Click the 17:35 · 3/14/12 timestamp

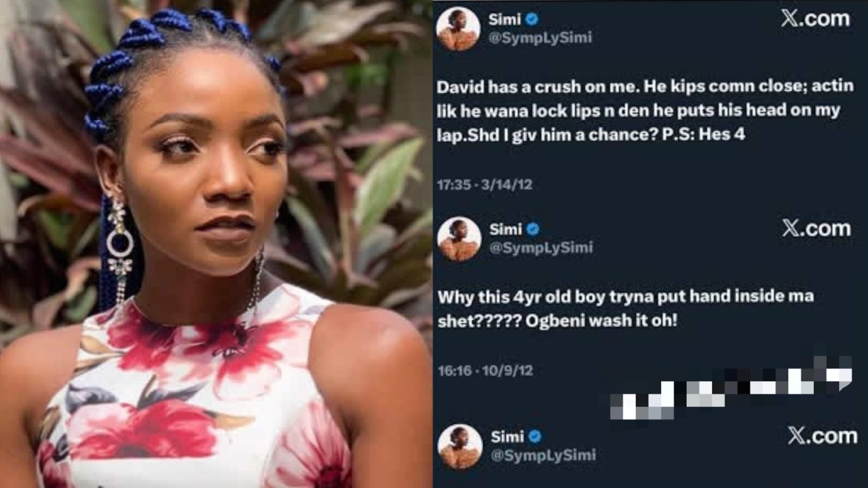coord(484,185)
